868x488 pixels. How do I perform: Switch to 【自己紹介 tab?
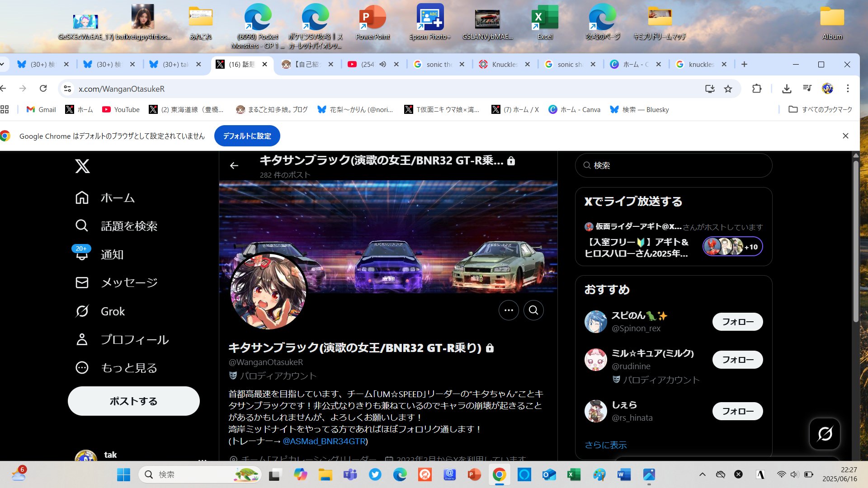[307, 64]
